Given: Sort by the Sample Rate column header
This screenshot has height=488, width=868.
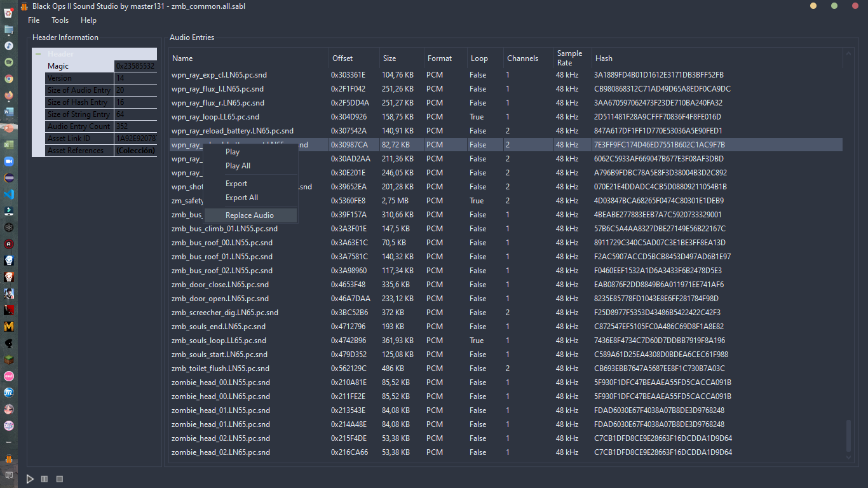Looking at the screenshot, I should tap(573, 58).
